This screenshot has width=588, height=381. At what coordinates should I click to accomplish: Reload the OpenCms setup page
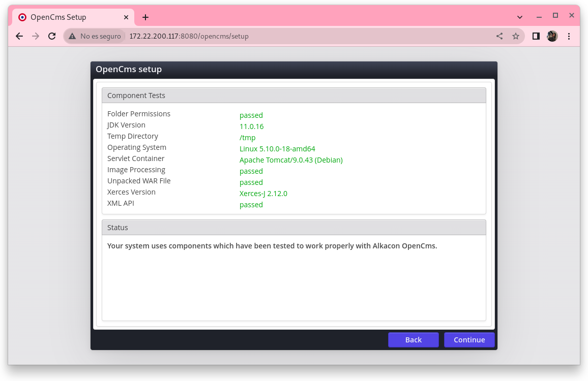(x=52, y=36)
